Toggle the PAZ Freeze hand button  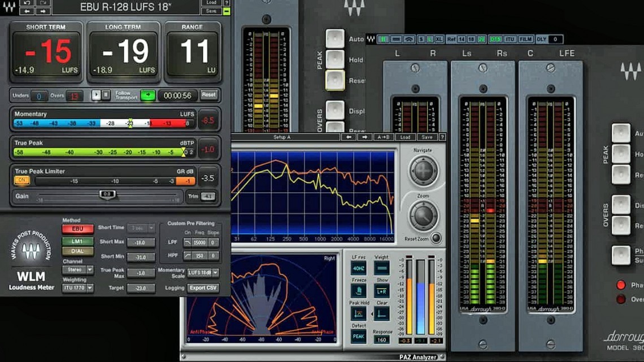359,291
